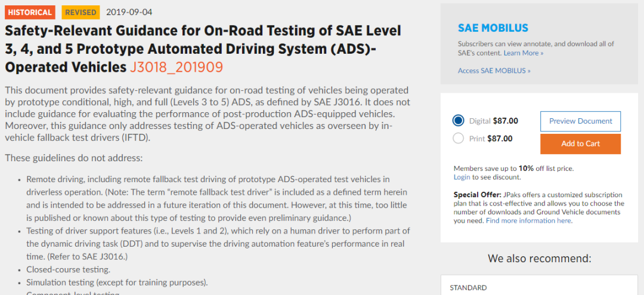Click the Preview Document button
The width and height of the screenshot is (644, 295).
(x=580, y=121)
